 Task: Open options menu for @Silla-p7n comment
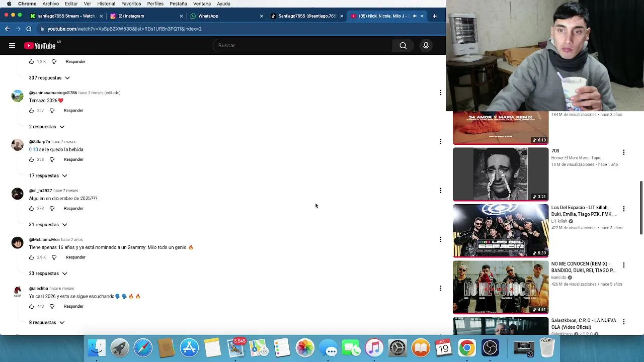441,141
